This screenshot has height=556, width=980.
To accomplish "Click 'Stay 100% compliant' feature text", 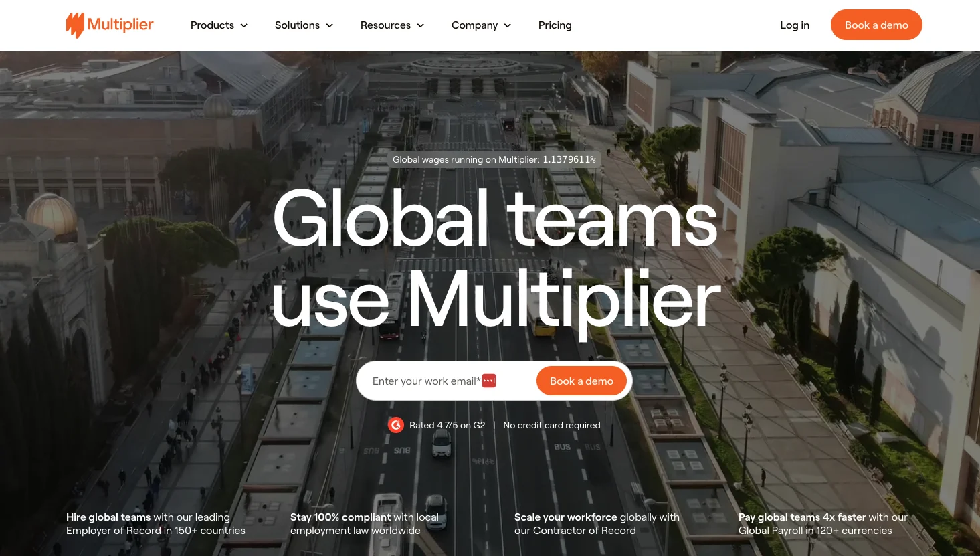I will tap(365, 524).
